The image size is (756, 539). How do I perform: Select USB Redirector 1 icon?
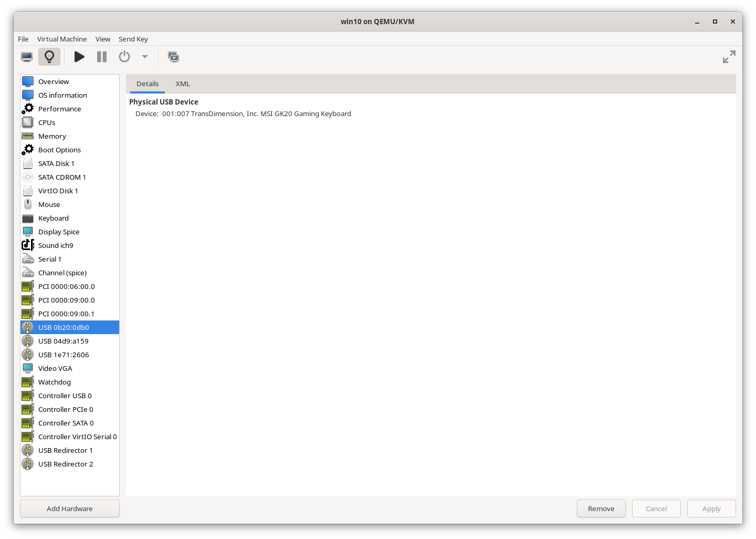(x=28, y=450)
